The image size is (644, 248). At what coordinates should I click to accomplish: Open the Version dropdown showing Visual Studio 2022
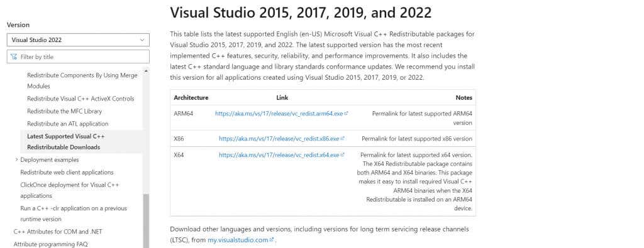[78, 40]
